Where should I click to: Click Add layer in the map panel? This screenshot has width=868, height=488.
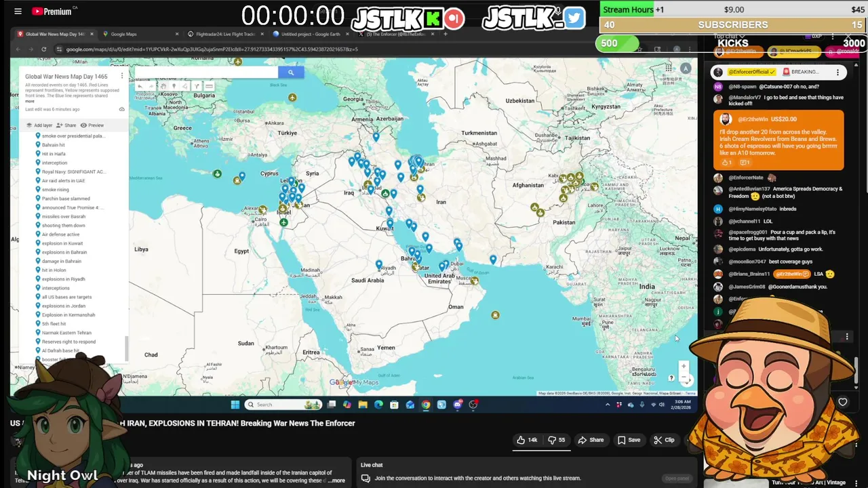click(x=39, y=125)
